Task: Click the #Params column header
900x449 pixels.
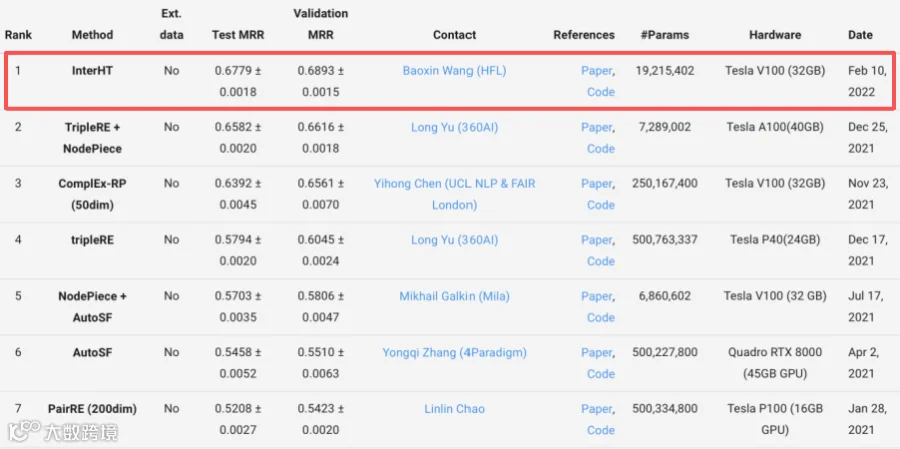Action: pyautogui.click(x=665, y=34)
